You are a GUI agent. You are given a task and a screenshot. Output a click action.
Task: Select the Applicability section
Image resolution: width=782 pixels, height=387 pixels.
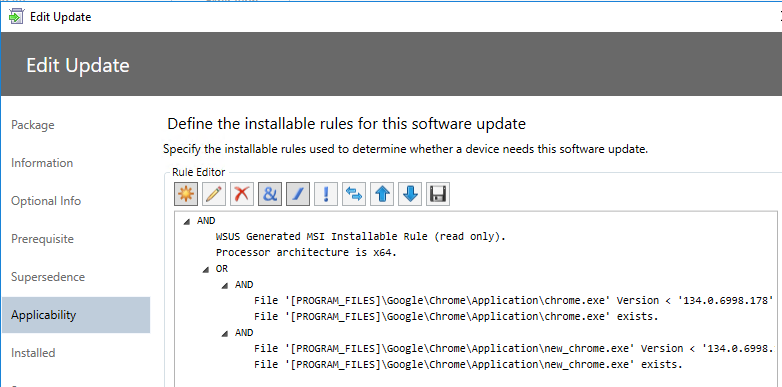pyautogui.click(x=76, y=315)
